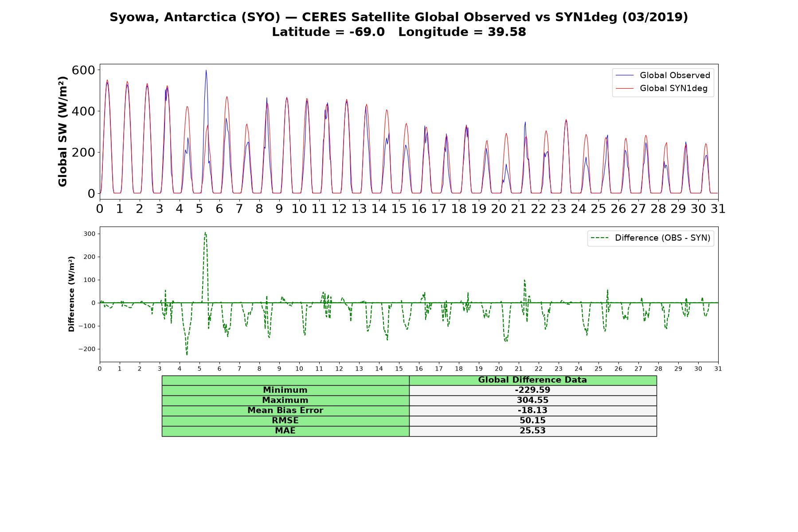Image resolution: width=798 pixels, height=532 pixels.
Task: Click the Global Observed legend entry
Action: (663, 75)
